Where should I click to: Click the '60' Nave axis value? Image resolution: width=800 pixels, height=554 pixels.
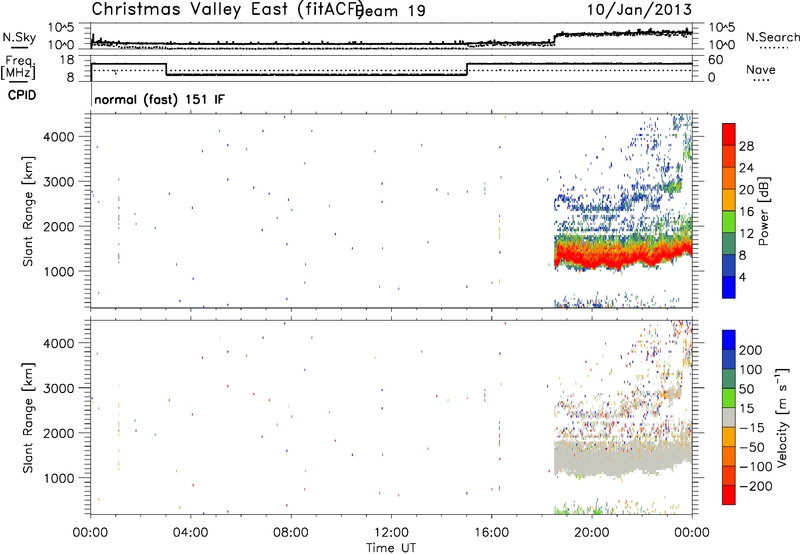click(715, 60)
